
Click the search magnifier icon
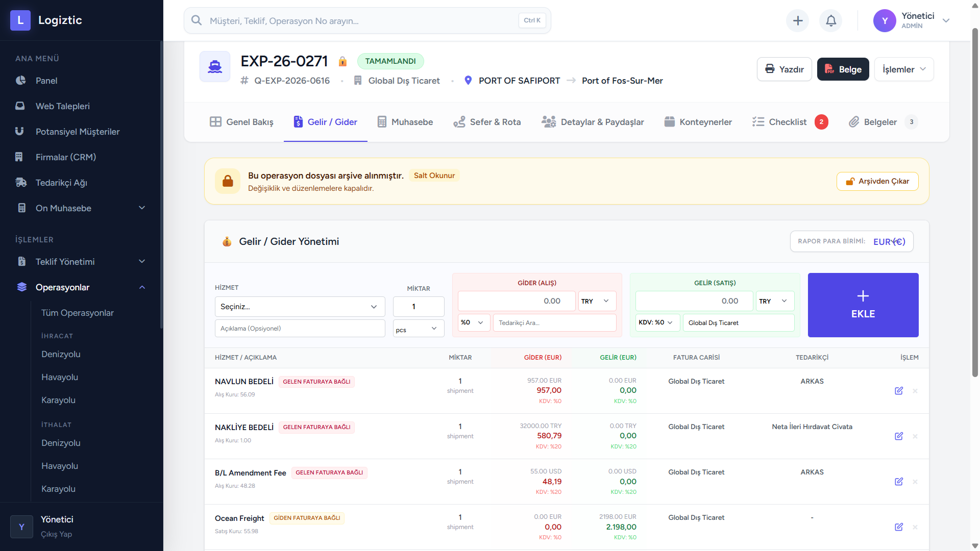[197, 20]
